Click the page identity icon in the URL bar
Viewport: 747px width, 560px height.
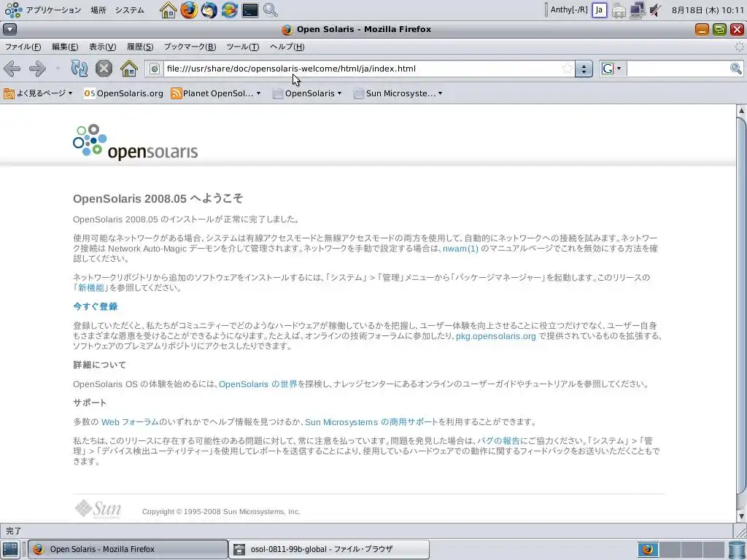click(x=155, y=69)
